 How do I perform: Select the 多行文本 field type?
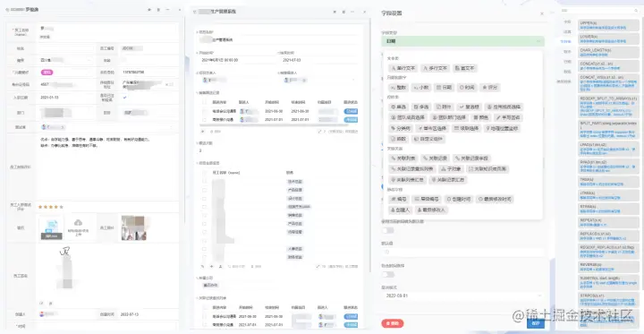tap(436, 68)
